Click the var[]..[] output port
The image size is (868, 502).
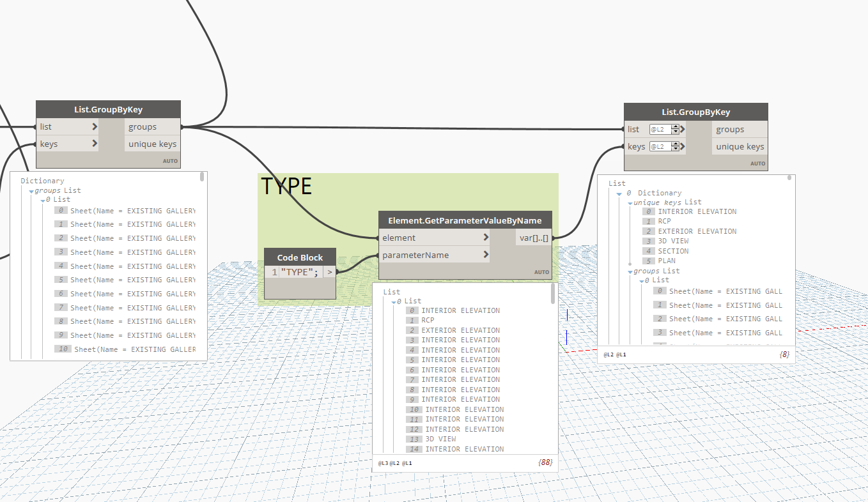pyautogui.click(x=533, y=238)
